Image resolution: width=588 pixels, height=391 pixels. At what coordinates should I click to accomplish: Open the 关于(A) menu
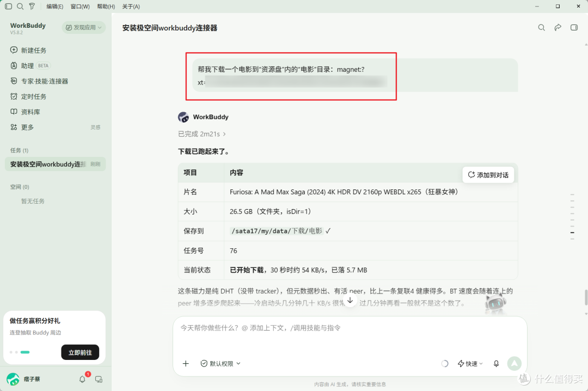click(x=131, y=7)
